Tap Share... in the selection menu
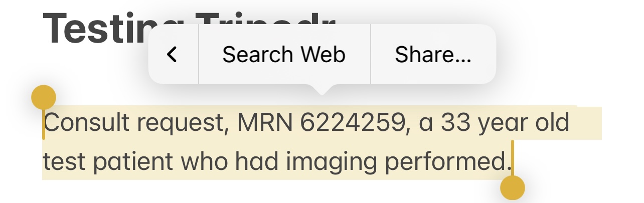644x203 pixels. pos(433,54)
